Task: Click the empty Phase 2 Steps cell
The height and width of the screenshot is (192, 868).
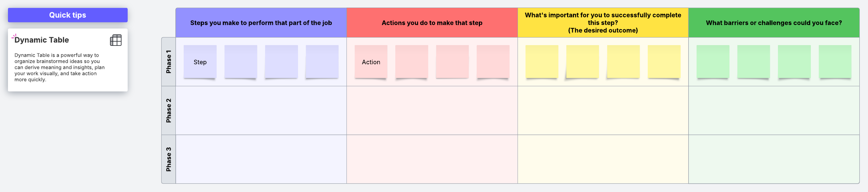Action: [261, 110]
